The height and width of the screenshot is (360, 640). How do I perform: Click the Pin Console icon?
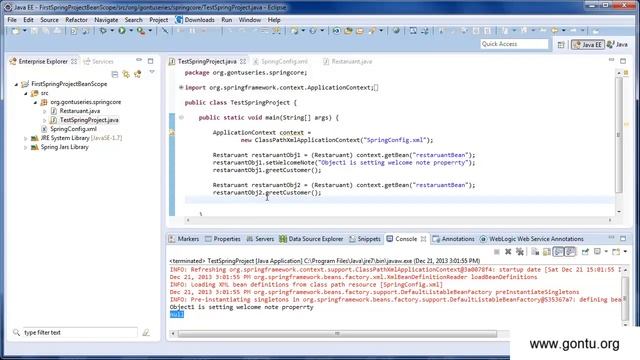click(x=585, y=251)
